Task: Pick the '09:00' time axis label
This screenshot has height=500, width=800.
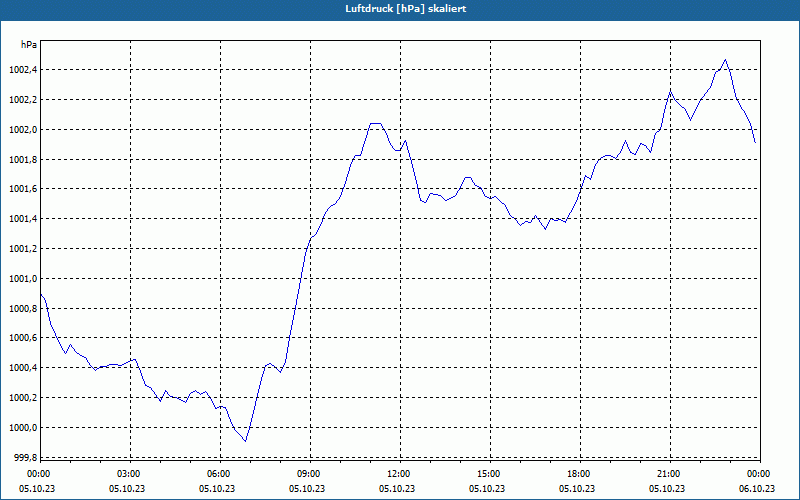Action: 308,474
